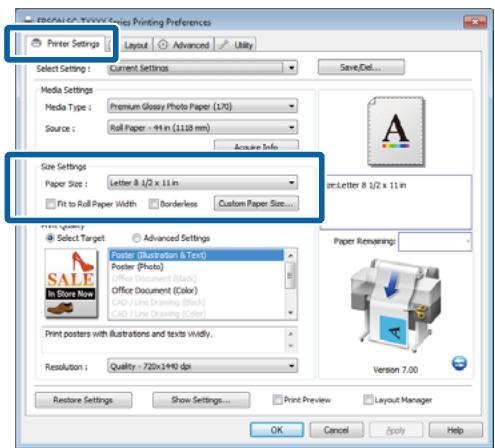Screen dimensions: 495x448
Task: Open the Source roll paper dropdown
Action: (202, 128)
